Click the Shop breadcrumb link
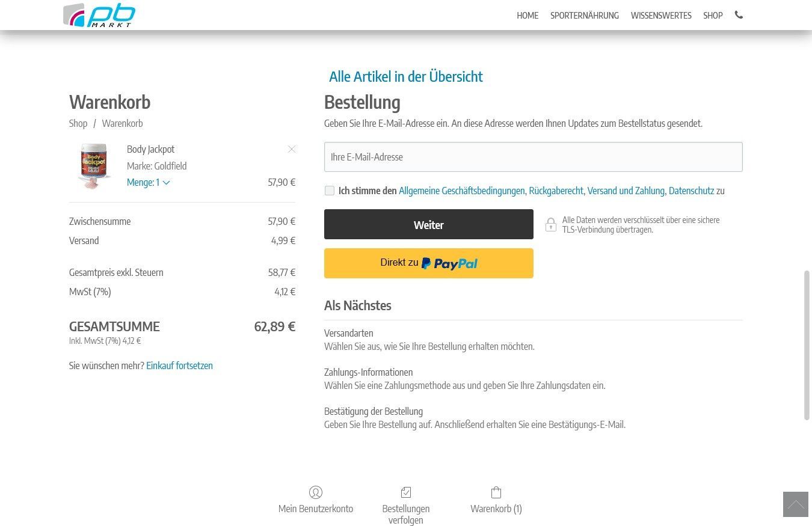812x526 pixels. click(x=78, y=123)
